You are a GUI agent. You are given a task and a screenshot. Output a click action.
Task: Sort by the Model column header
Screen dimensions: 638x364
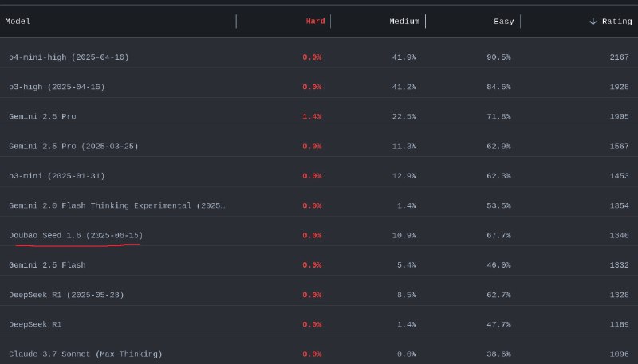[19, 22]
